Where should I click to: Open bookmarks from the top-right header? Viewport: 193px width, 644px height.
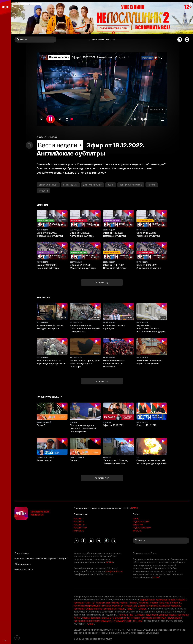coord(179,40)
